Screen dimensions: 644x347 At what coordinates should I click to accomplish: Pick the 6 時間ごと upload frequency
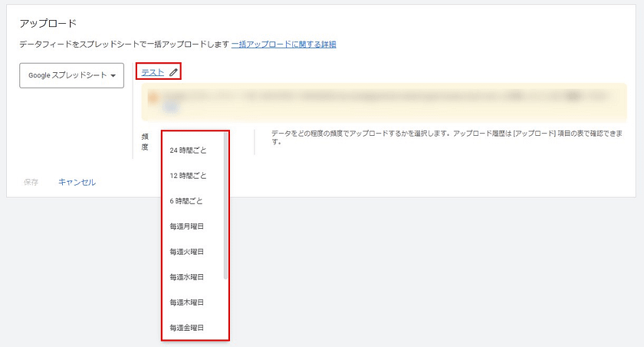click(188, 201)
